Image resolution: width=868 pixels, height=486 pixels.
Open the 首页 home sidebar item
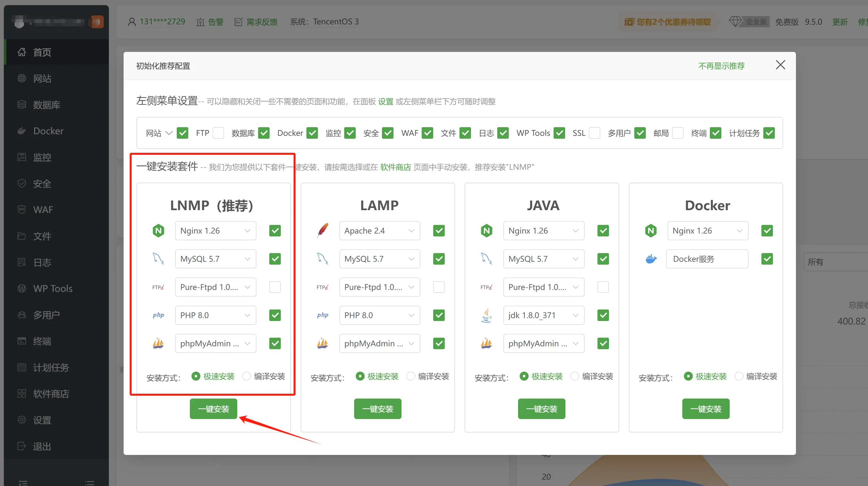click(x=56, y=52)
